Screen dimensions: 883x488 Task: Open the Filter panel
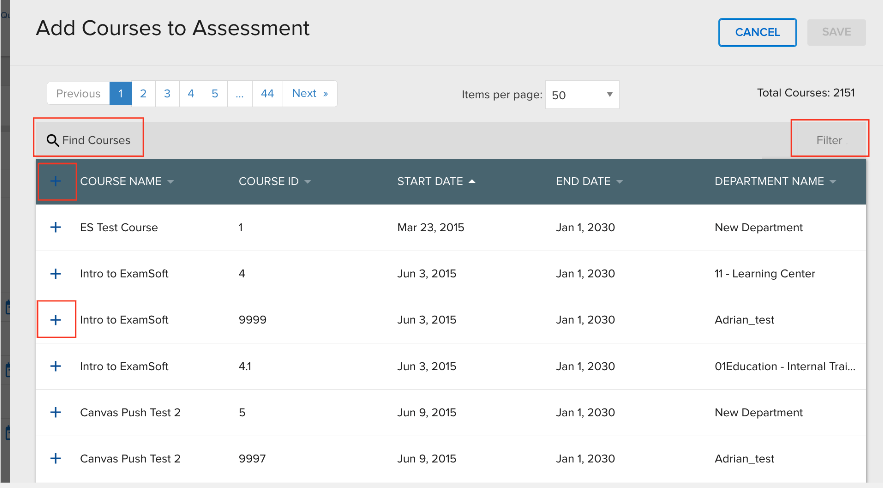829,140
